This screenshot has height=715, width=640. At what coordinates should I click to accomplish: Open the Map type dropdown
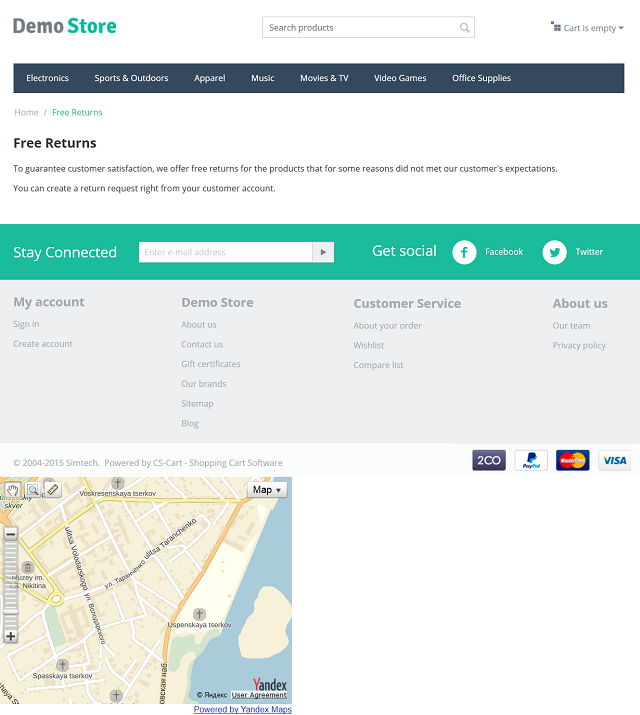tap(267, 490)
